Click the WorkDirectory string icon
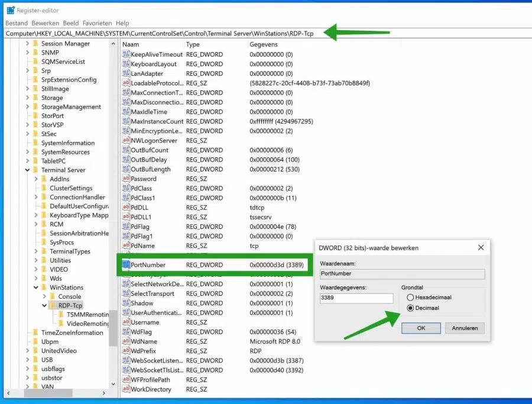532x404 pixels. [126, 389]
